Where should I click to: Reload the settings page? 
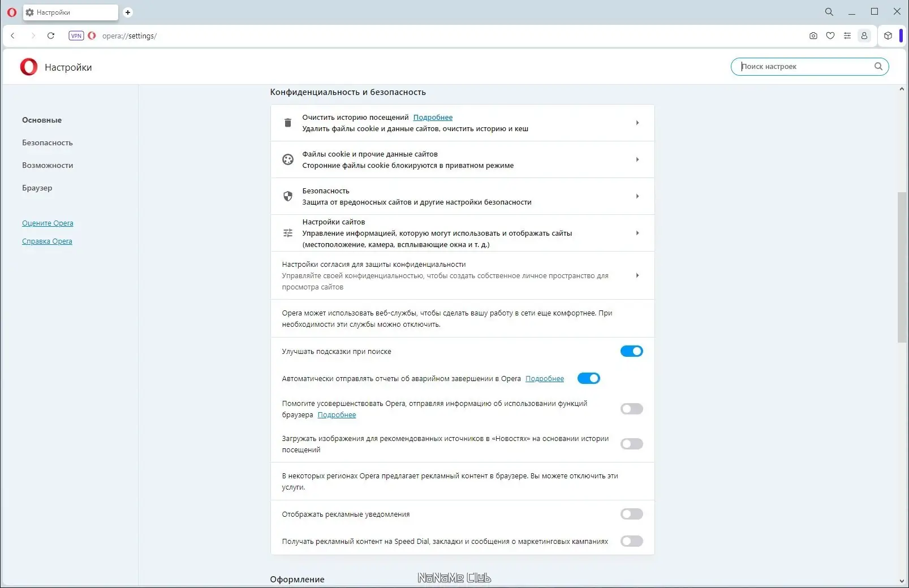pos(51,36)
